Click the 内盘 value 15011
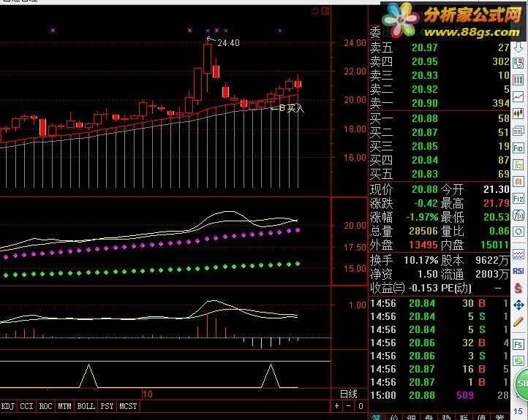This screenshot has width=528, height=420. coord(494,245)
